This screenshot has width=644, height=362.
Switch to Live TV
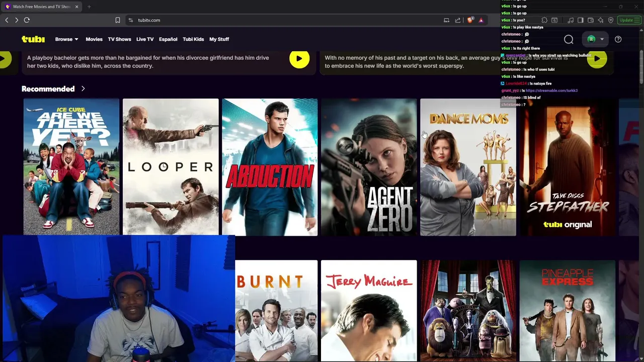(145, 39)
